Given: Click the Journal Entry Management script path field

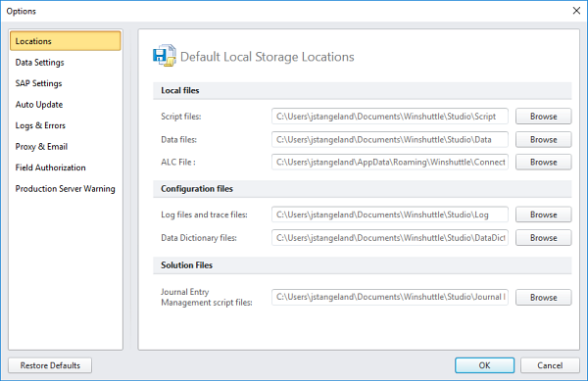Looking at the screenshot, I should click(390, 297).
